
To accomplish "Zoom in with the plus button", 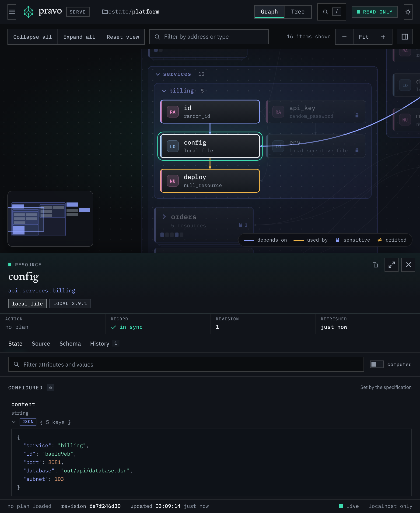I will click(x=383, y=37).
